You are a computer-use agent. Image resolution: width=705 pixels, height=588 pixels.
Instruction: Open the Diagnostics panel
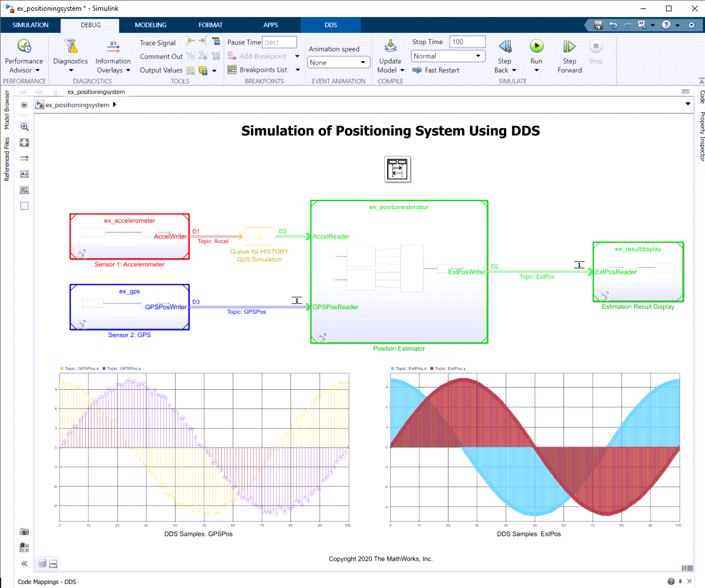[70, 55]
